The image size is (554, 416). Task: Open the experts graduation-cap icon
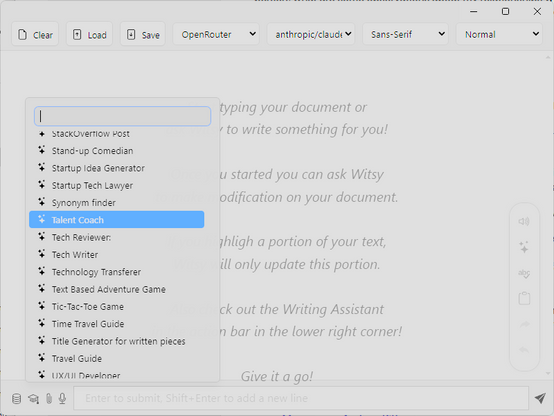(34, 399)
